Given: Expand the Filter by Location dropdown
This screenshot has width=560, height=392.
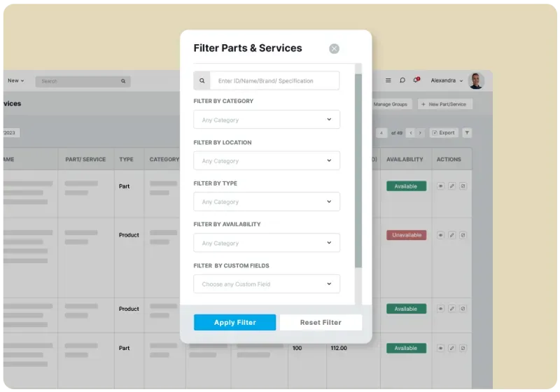Looking at the screenshot, I should pyautogui.click(x=267, y=160).
